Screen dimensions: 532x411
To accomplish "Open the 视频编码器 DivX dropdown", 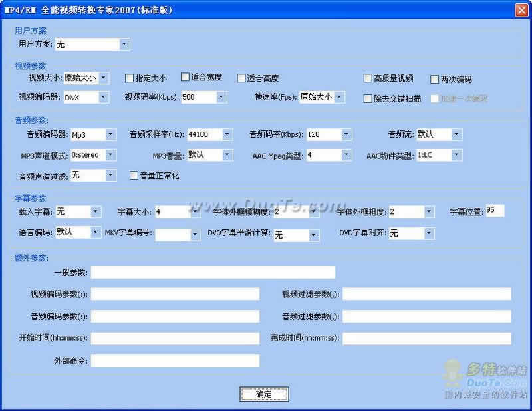I will [x=86, y=97].
